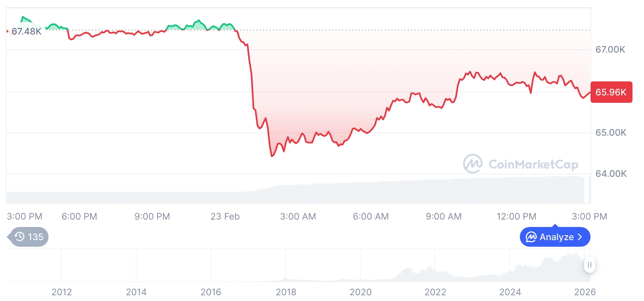
Task: Click the 6:00 AM time axis label
Action: click(x=371, y=216)
